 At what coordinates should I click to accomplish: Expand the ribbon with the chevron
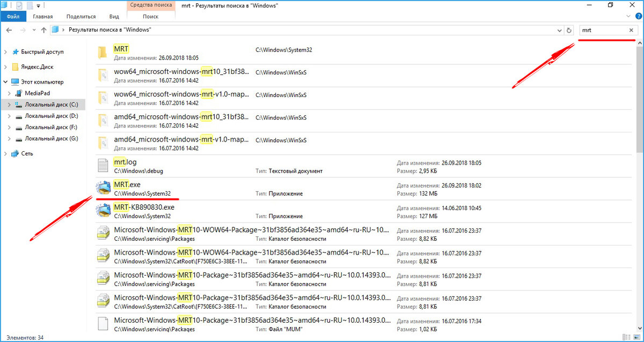[x=627, y=17]
